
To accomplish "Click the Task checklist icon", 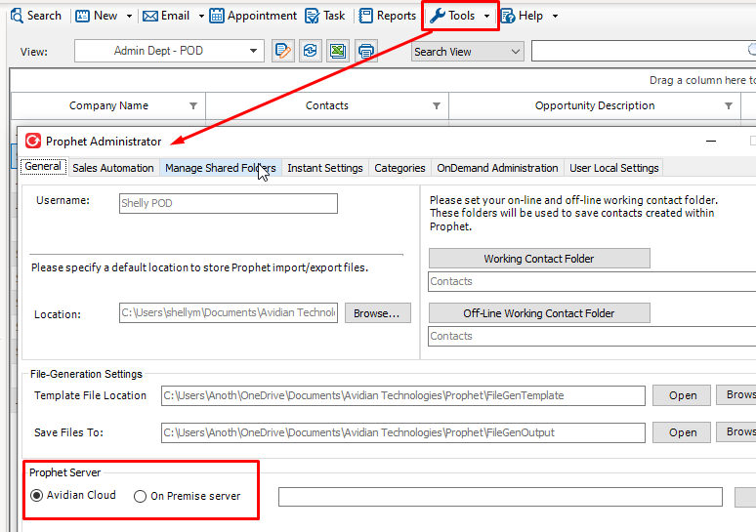I will (x=312, y=16).
